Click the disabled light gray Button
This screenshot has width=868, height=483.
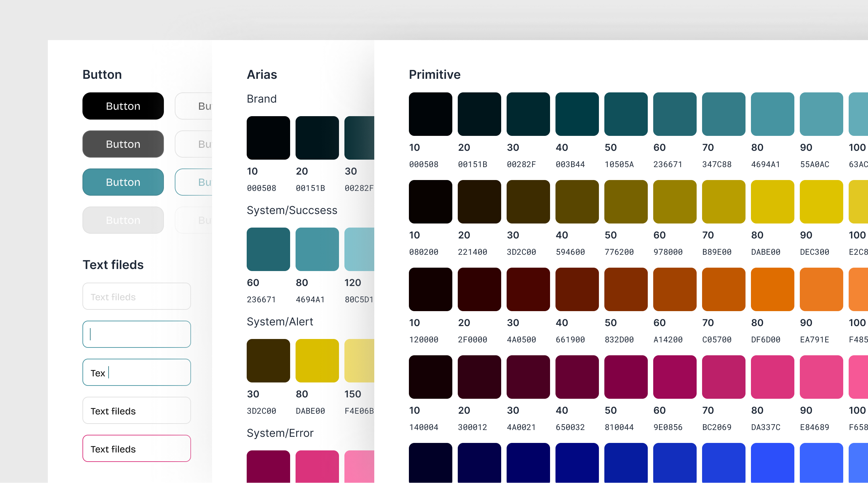123,220
